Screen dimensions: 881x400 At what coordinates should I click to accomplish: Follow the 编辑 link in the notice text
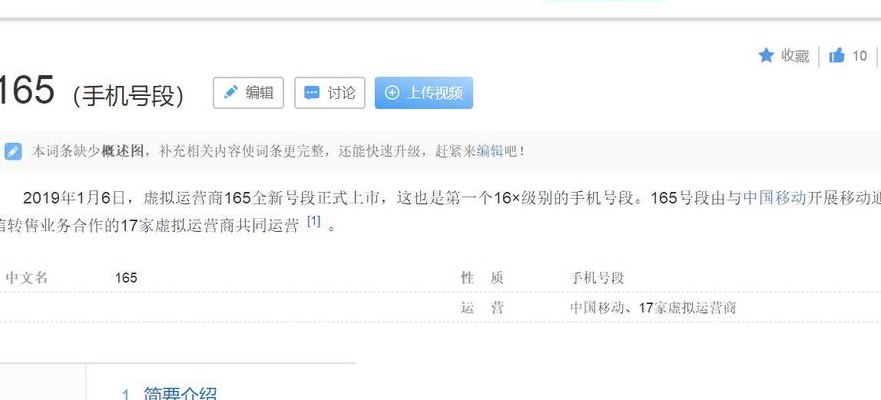click(x=490, y=151)
